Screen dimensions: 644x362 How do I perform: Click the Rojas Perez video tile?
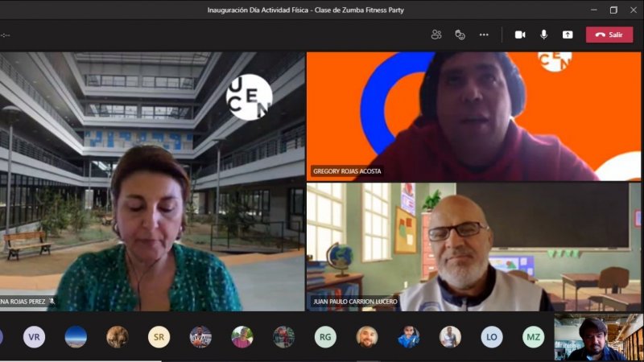[x=153, y=181]
